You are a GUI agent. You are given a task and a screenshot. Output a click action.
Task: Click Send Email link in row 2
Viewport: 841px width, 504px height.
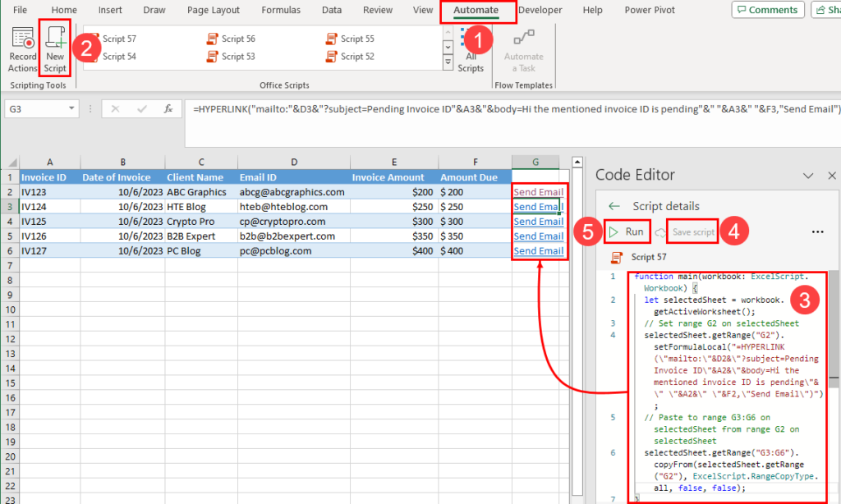(x=538, y=192)
